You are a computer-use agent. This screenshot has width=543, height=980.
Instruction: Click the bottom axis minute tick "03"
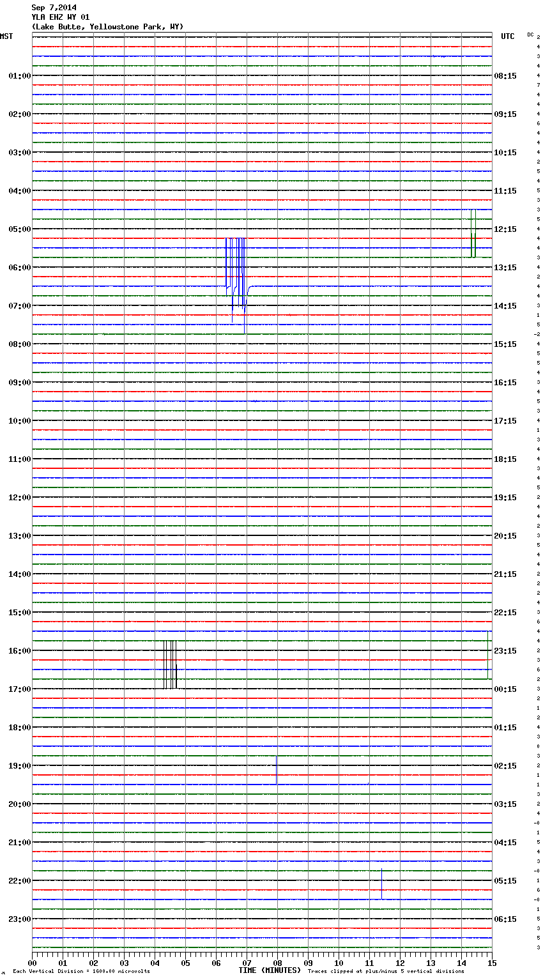tap(124, 963)
